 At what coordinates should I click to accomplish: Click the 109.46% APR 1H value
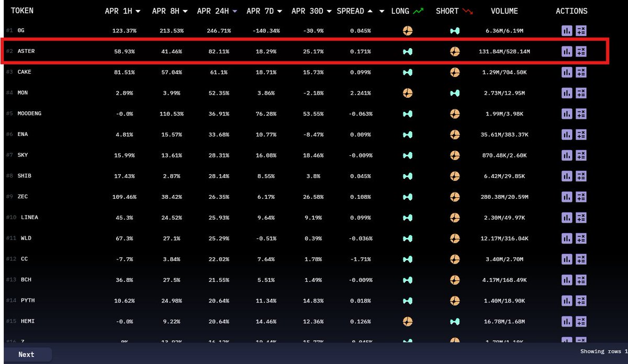point(124,197)
